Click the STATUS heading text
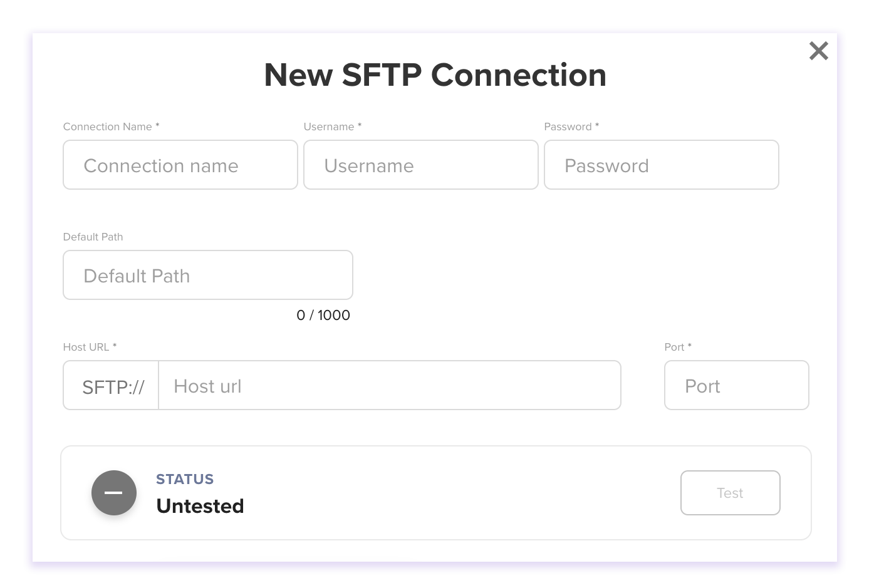The height and width of the screenshot is (588, 879). 185,479
